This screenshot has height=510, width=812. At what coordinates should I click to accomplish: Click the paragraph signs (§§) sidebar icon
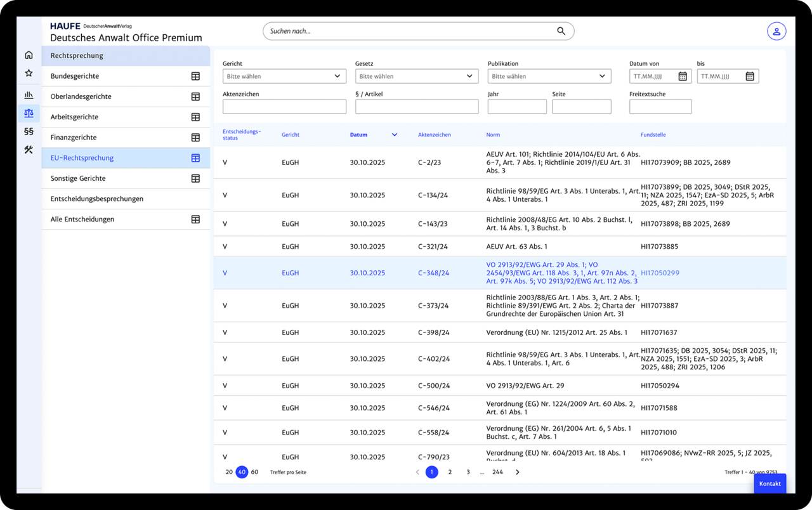pos(29,131)
